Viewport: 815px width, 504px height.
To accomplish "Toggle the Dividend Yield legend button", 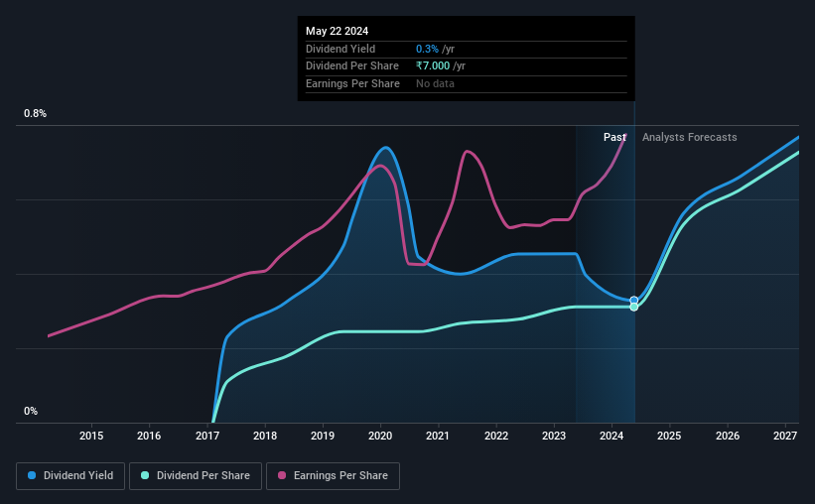I will coord(70,476).
